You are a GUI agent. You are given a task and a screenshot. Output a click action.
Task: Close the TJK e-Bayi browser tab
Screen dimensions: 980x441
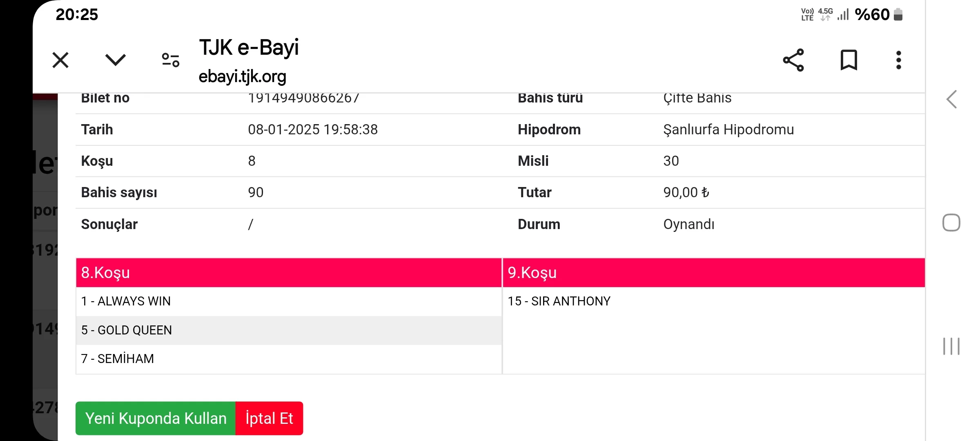(x=60, y=60)
